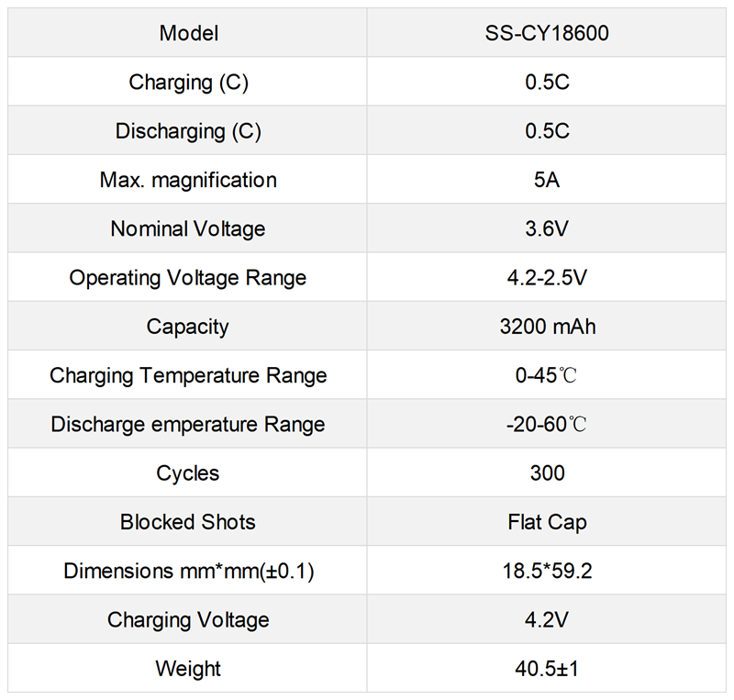Click the Charging (C) label cell
This screenshot has height=700, width=734.
pos(188,83)
